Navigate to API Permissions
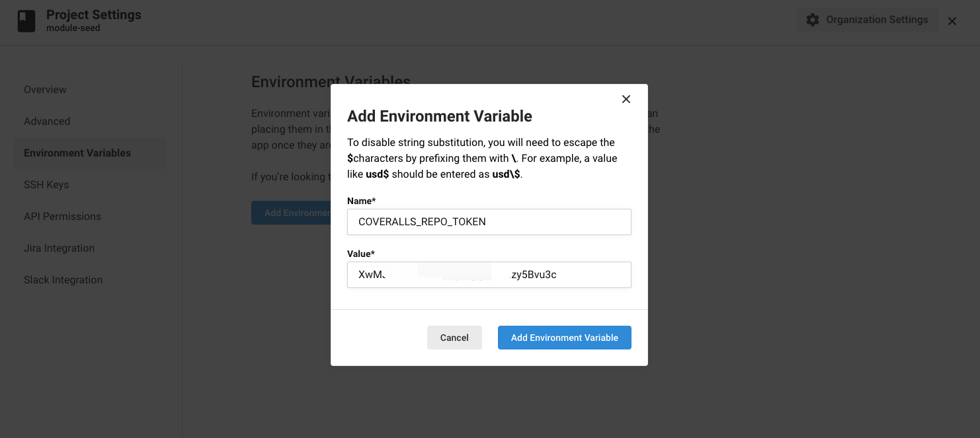The height and width of the screenshot is (438, 980). pyautogui.click(x=62, y=217)
